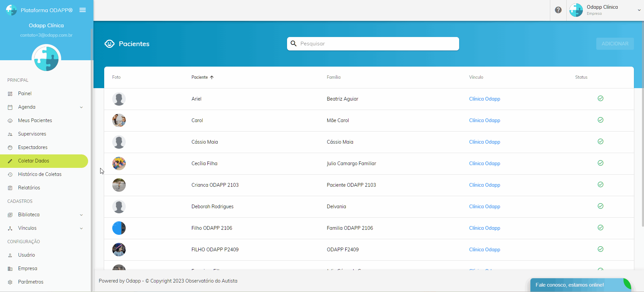
Task: Click the Status column header
Action: (x=581, y=77)
